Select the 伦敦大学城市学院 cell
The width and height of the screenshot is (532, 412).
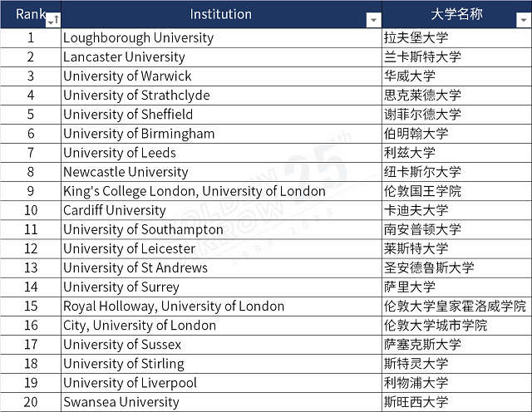point(456,325)
